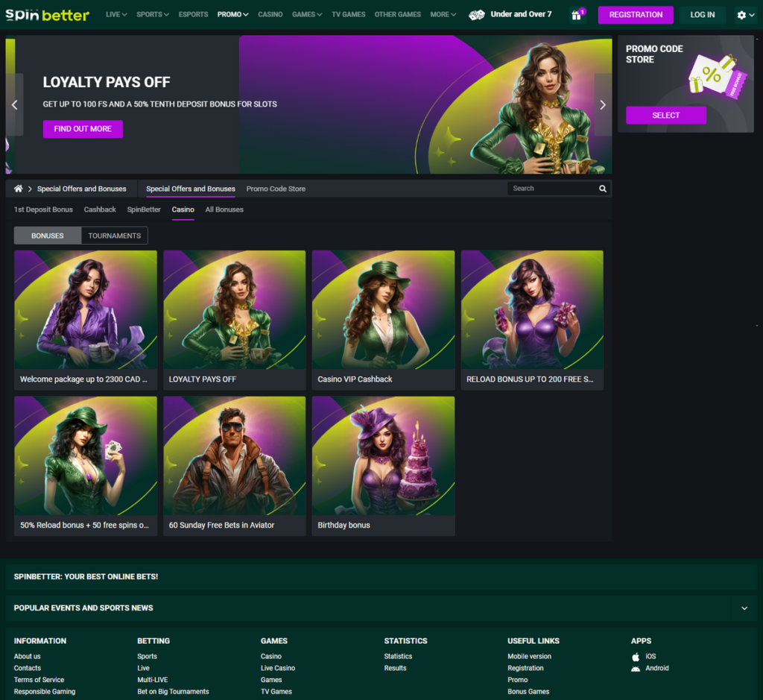Click the search magnifier icon
This screenshot has height=700, width=763.
602,189
